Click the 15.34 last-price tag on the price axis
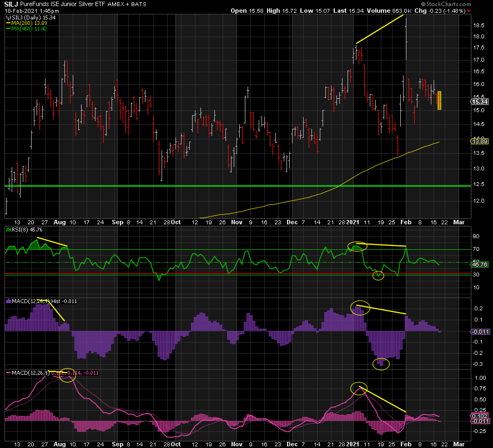This screenshot has height=448, width=493. coord(480,102)
